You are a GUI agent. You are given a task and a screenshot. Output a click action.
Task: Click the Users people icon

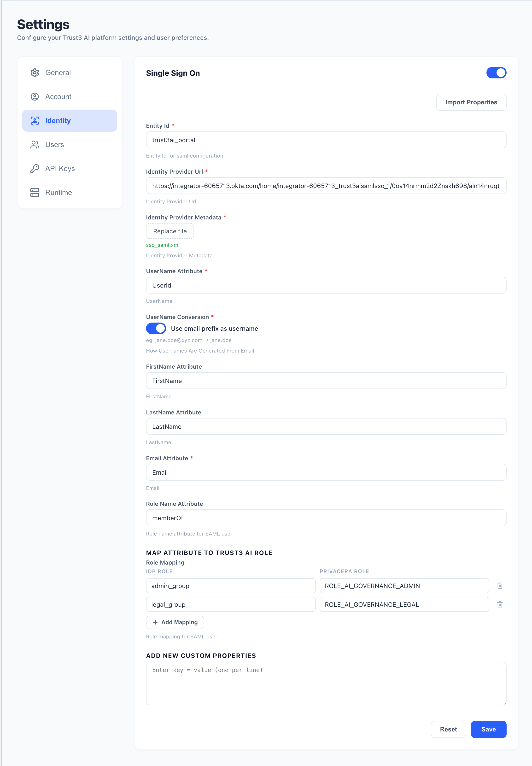click(x=35, y=145)
